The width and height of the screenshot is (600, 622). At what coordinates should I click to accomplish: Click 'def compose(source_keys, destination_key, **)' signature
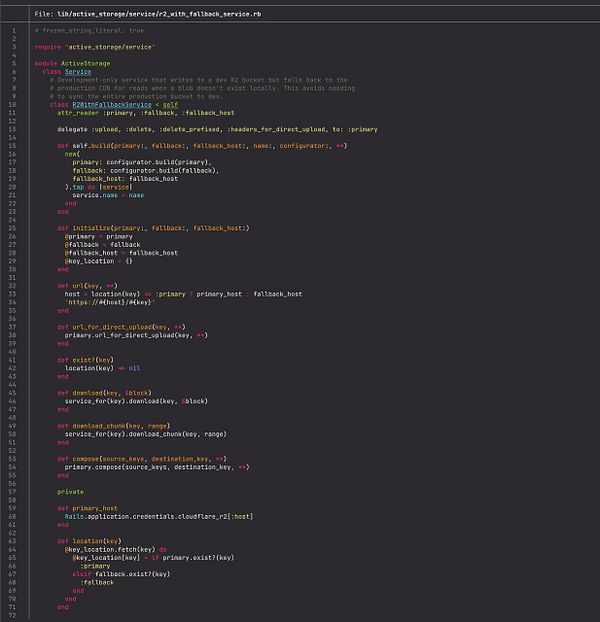point(142,459)
